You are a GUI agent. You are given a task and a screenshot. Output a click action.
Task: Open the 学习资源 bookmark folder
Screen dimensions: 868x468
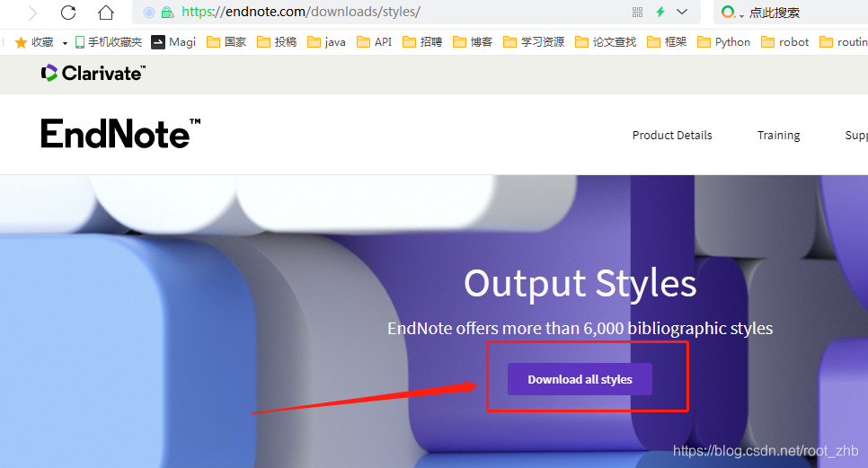[534, 42]
